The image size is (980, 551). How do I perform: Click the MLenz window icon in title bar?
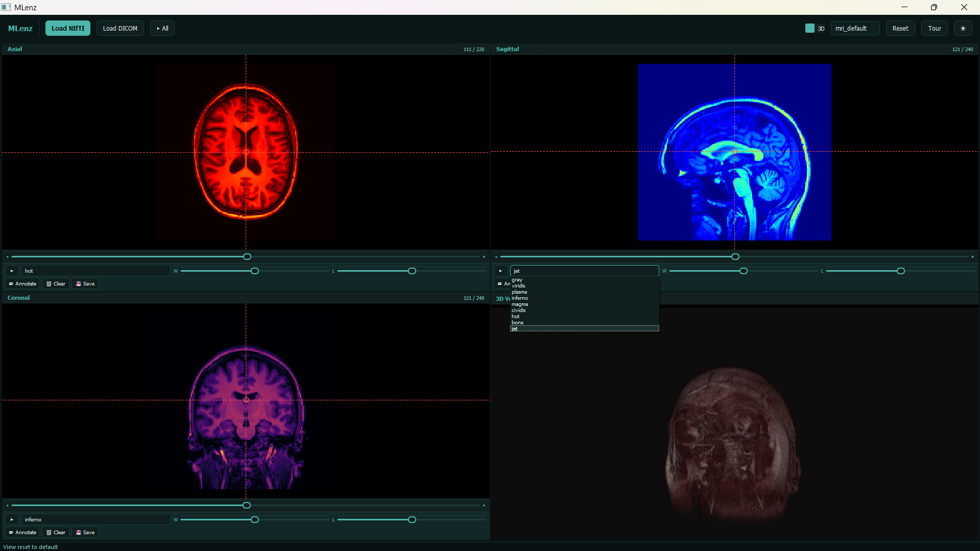[6, 7]
